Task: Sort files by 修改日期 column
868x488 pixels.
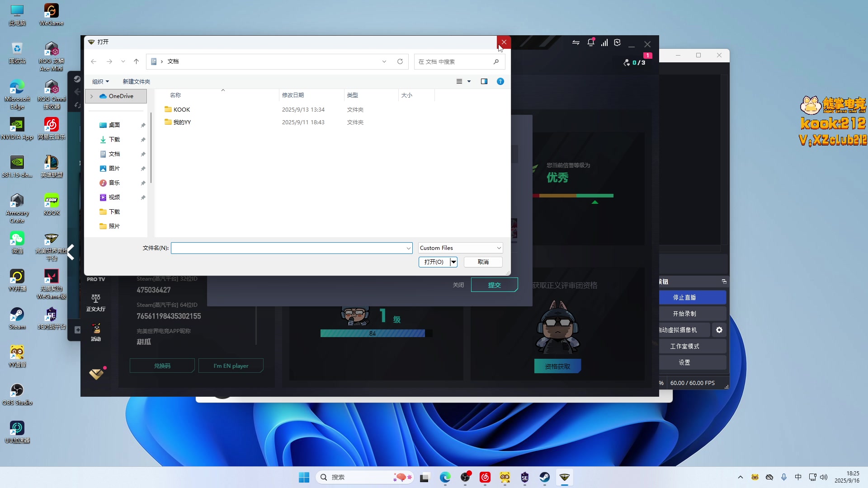Action: 293,95
